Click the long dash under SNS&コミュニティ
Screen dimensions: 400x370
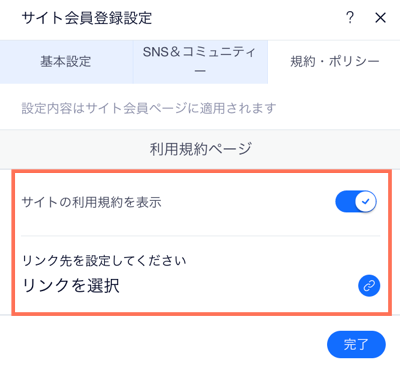point(200,71)
